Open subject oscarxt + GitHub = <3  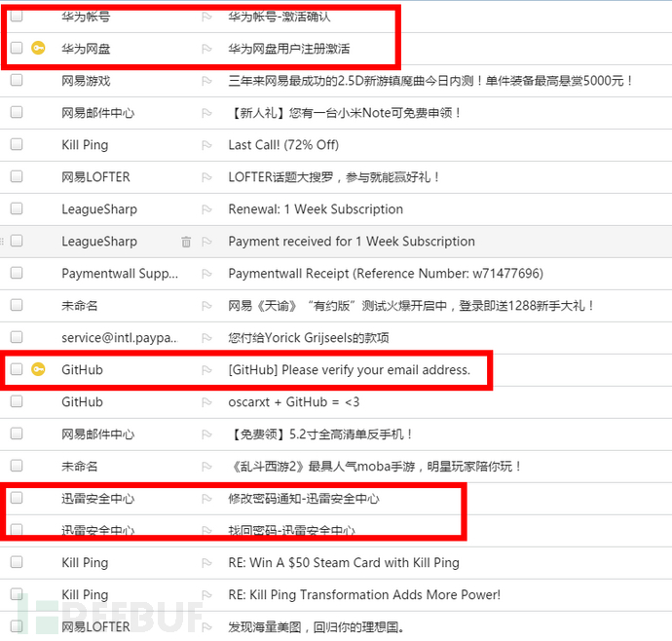pos(294,402)
